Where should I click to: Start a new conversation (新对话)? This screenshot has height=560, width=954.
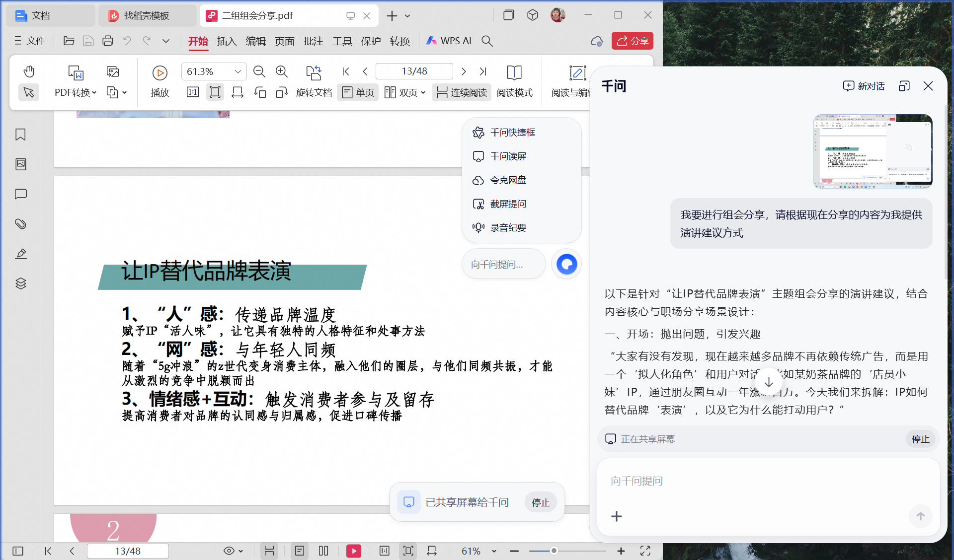(864, 86)
